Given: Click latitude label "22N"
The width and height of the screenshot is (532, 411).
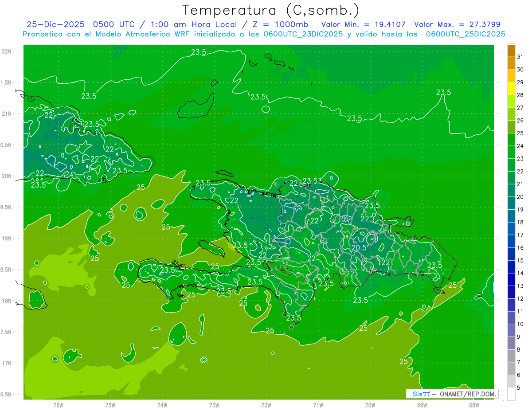Looking at the screenshot, I should click(7, 51).
